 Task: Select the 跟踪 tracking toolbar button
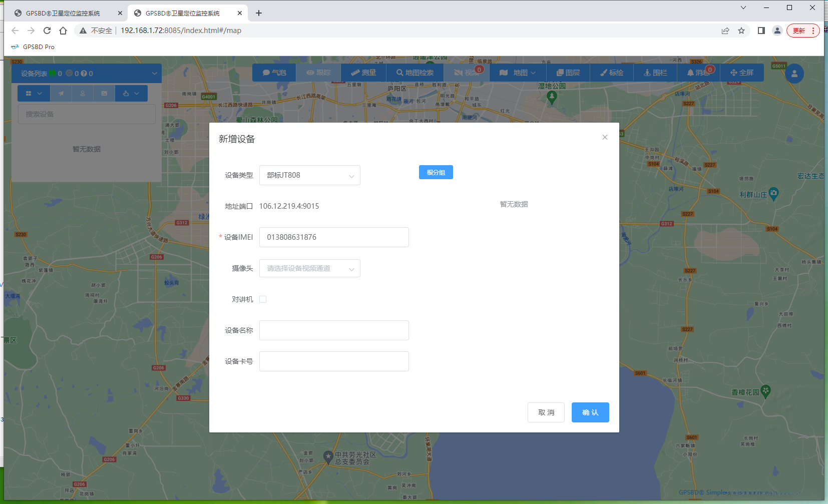(x=318, y=73)
